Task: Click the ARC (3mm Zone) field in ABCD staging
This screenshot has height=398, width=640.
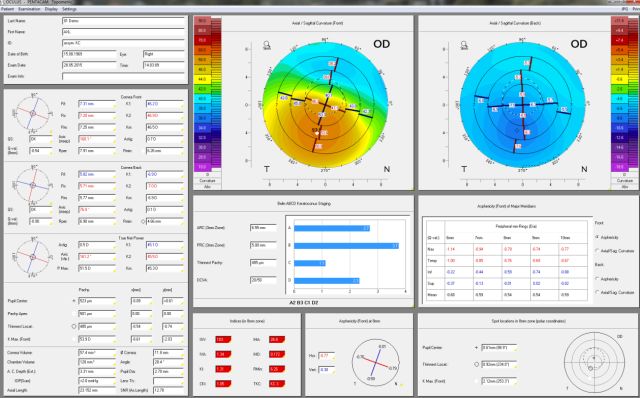Action: (263, 227)
